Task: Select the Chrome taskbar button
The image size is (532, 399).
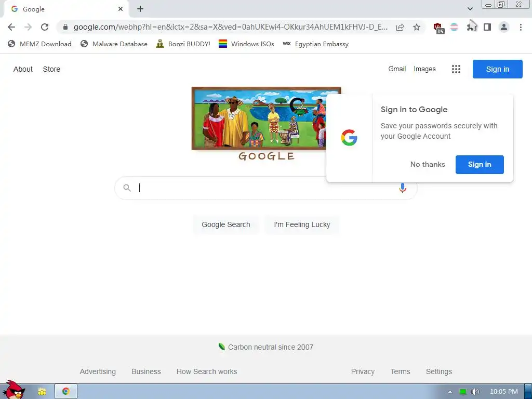Action: pos(66,392)
